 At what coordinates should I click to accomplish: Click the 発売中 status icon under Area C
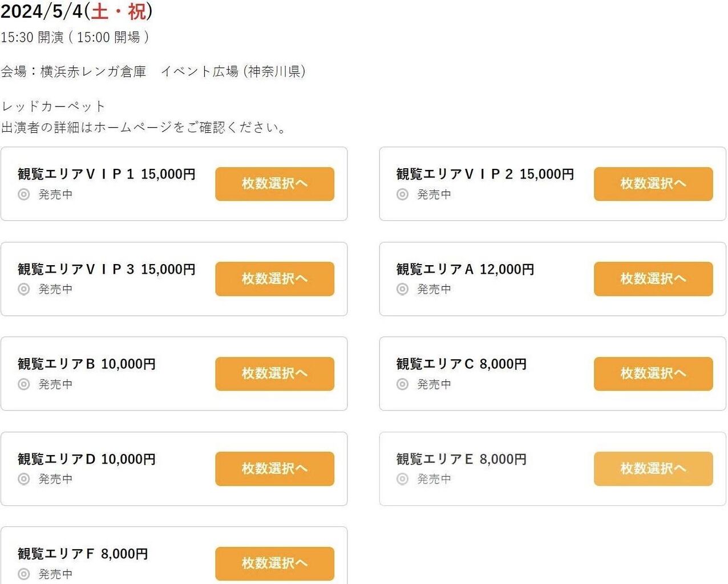pyautogui.click(x=403, y=384)
